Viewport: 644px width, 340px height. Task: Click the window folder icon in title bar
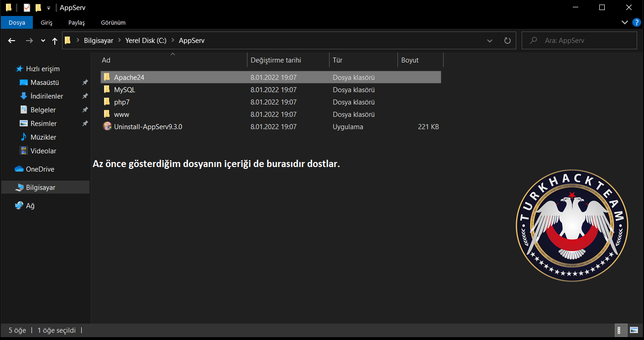tap(8, 8)
